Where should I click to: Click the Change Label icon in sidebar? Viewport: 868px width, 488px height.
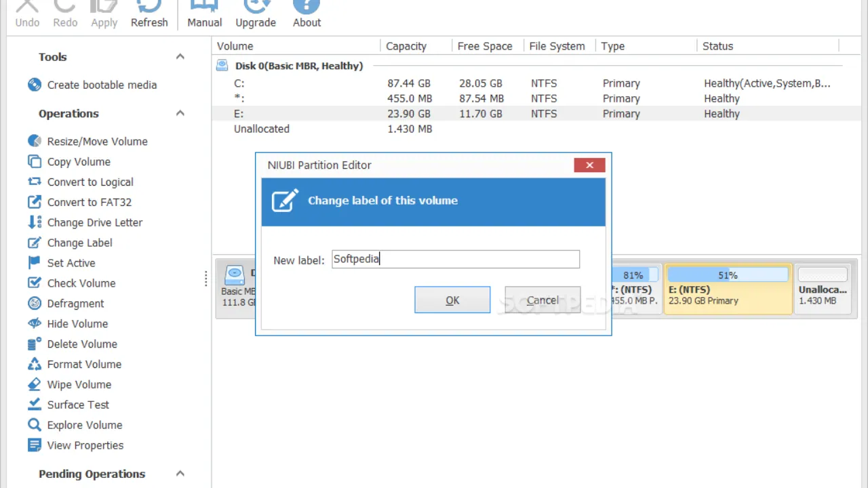[x=35, y=243]
